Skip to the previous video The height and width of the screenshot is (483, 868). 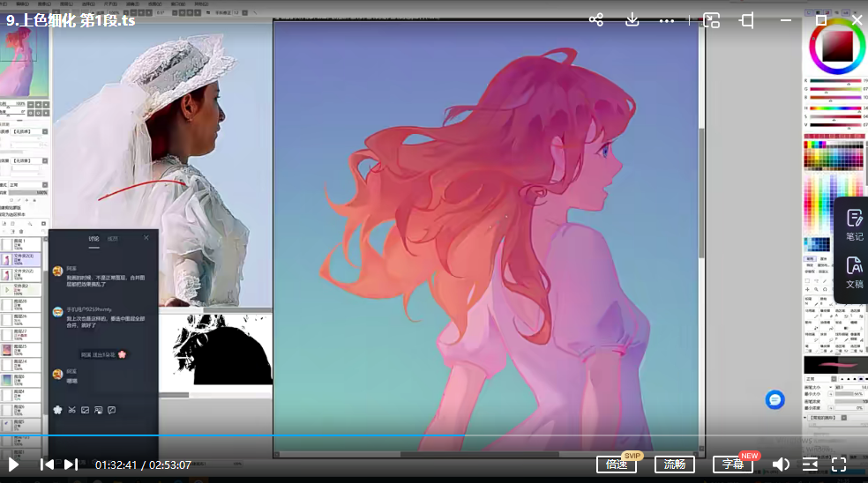click(x=47, y=464)
